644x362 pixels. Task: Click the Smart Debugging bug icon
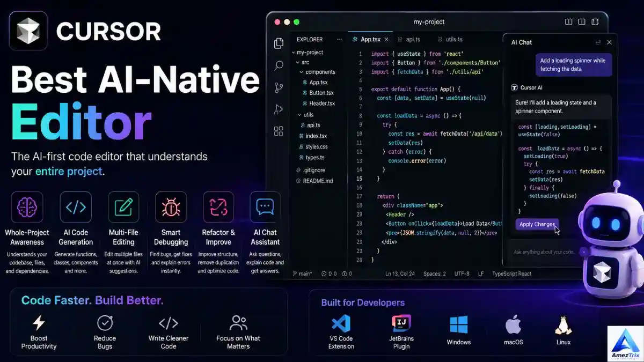point(171,207)
